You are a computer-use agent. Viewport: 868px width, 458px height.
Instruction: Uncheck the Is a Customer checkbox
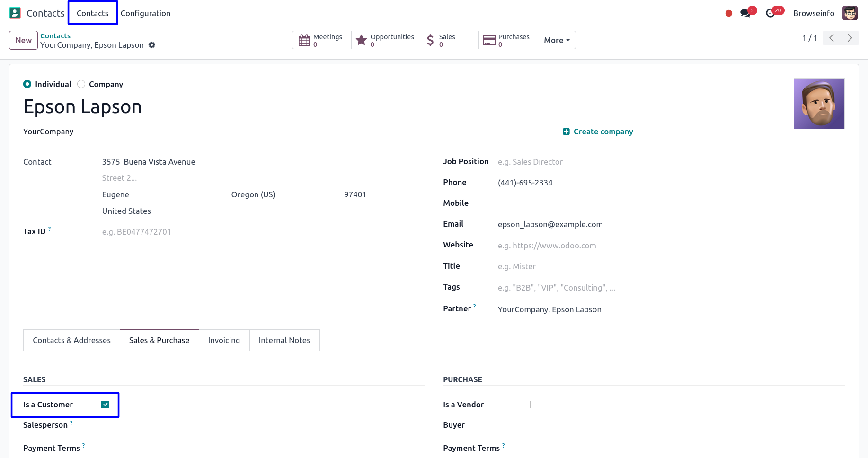[106, 405]
